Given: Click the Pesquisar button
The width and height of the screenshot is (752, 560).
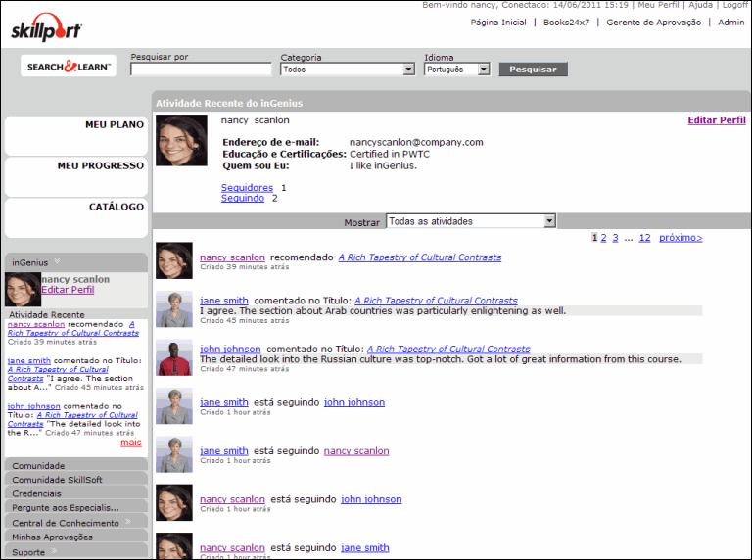Looking at the screenshot, I should point(534,70).
